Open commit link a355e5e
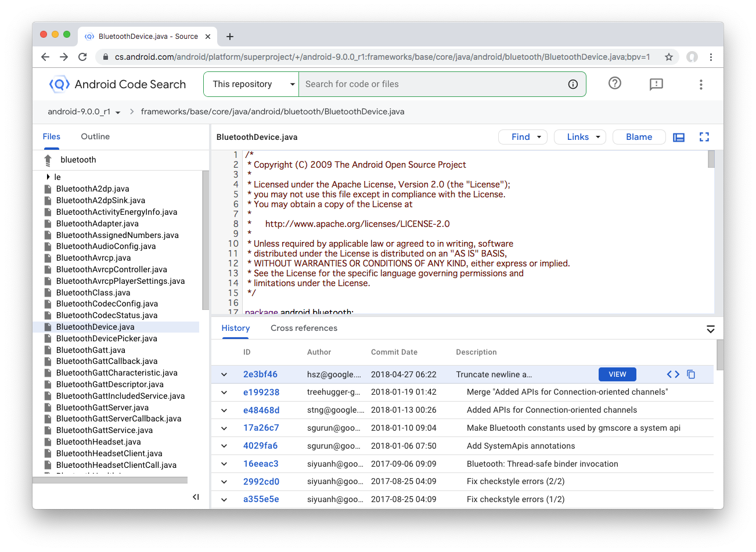Image resolution: width=756 pixels, height=552 pixels. [261, 499]
